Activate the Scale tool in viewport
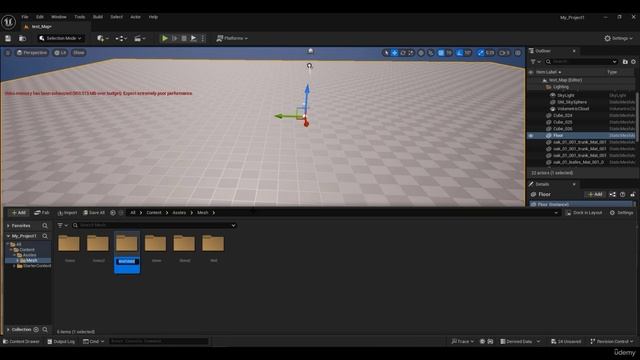The width and height of the screenshot is (640, 360). pos(411,53)
